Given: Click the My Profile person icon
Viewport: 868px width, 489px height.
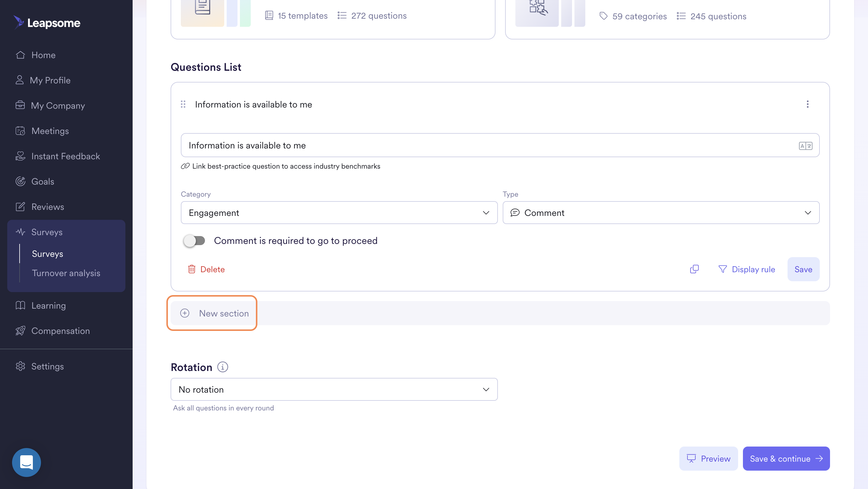Looking at the screenshot, I should [x=20, y=80].
